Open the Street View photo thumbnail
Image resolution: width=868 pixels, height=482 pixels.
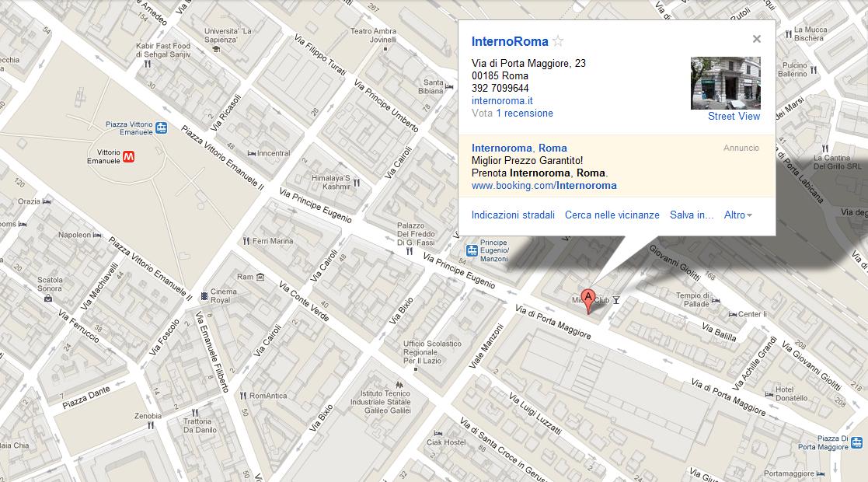726,83
